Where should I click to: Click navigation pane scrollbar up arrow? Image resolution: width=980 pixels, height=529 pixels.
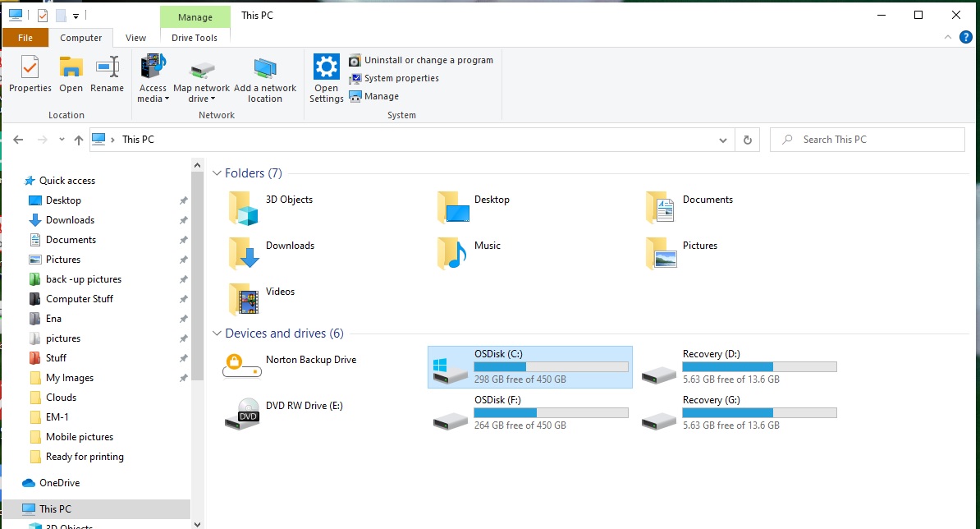pos(198,166)
